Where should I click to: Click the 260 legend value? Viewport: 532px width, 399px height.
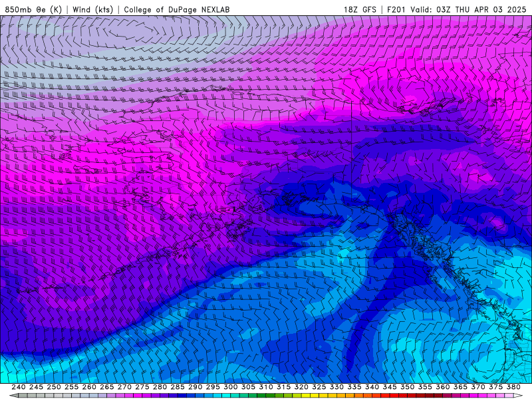click(89, 387)
